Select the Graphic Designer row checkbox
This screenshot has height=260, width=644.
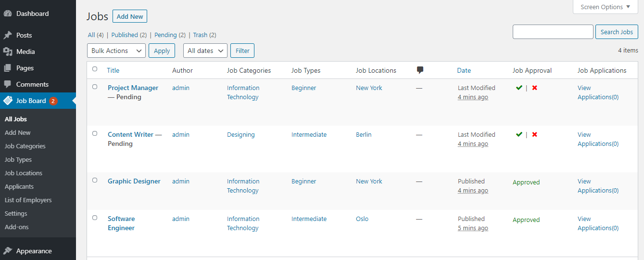(95, 181)
